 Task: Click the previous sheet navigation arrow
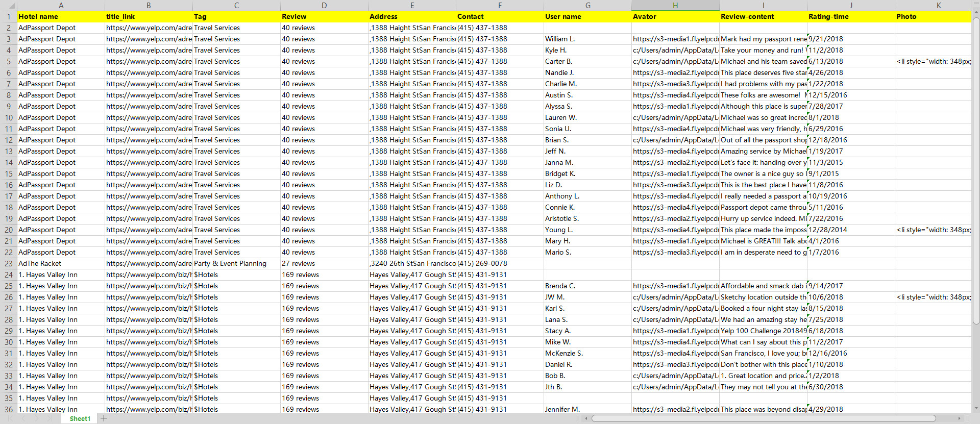[23, 418]
